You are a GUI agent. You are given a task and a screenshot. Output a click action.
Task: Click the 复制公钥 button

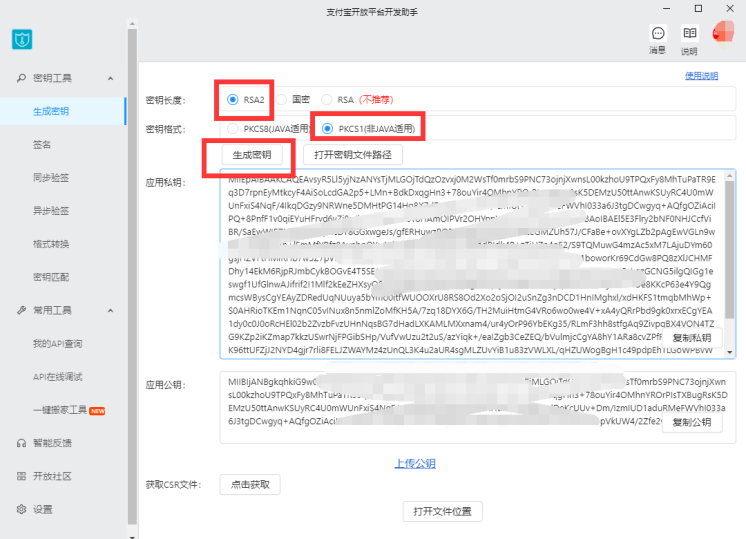pos(692,422)
